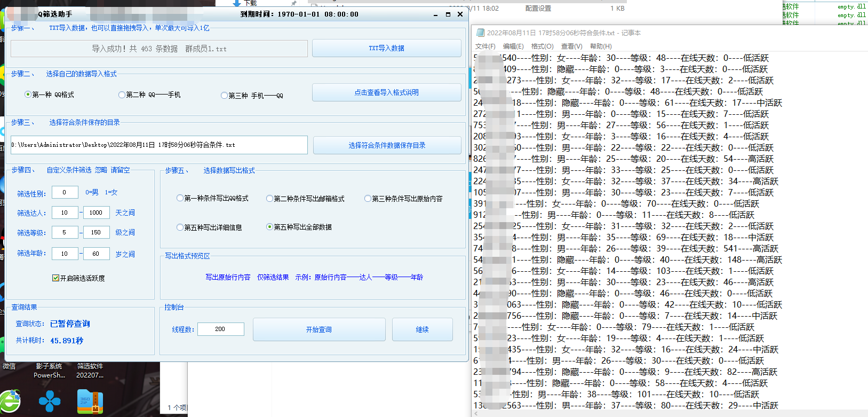868x417 pixels.
Task: Click the 0=男 hint text
Action: click(92, 192)
